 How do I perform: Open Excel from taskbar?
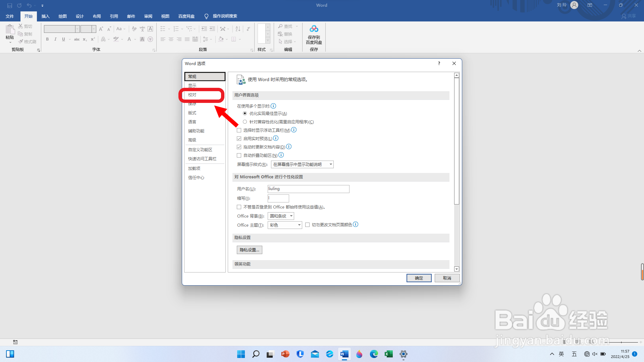click(388, 354)
